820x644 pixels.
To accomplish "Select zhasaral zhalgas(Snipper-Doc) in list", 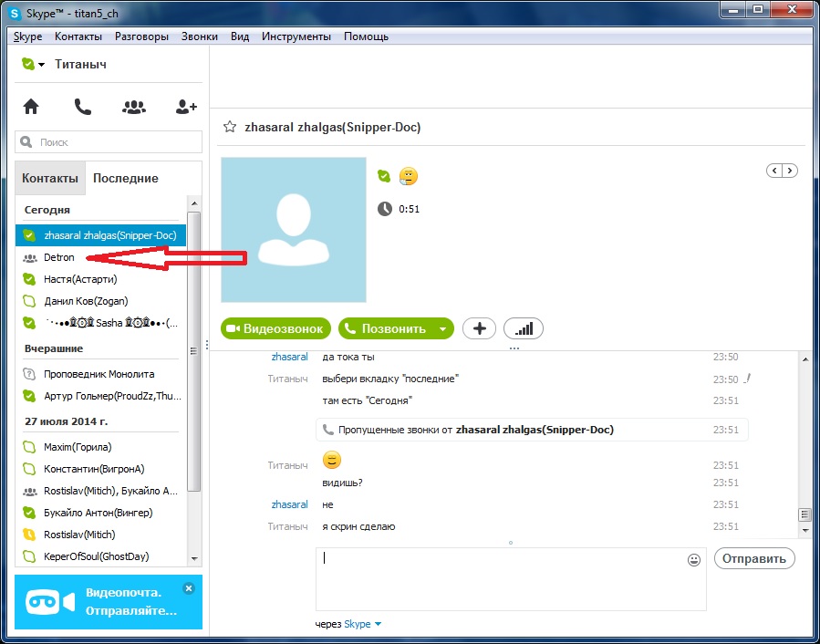I will 101,235.
